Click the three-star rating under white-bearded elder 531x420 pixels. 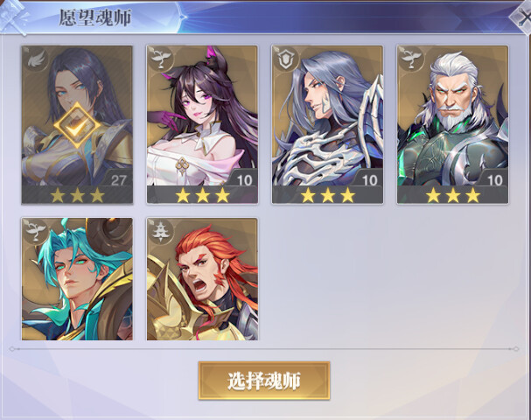point(453,195)
